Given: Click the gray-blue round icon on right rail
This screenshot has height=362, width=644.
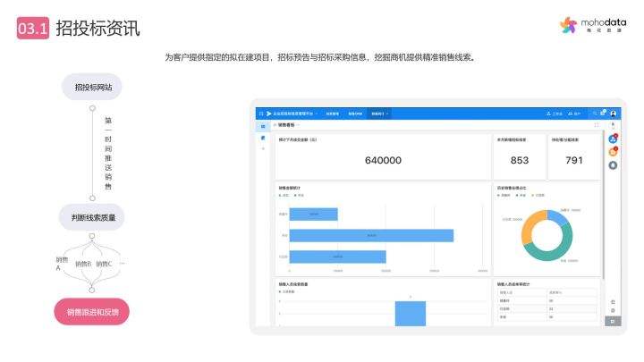Looking at the screenshot, I should point(613,165).
